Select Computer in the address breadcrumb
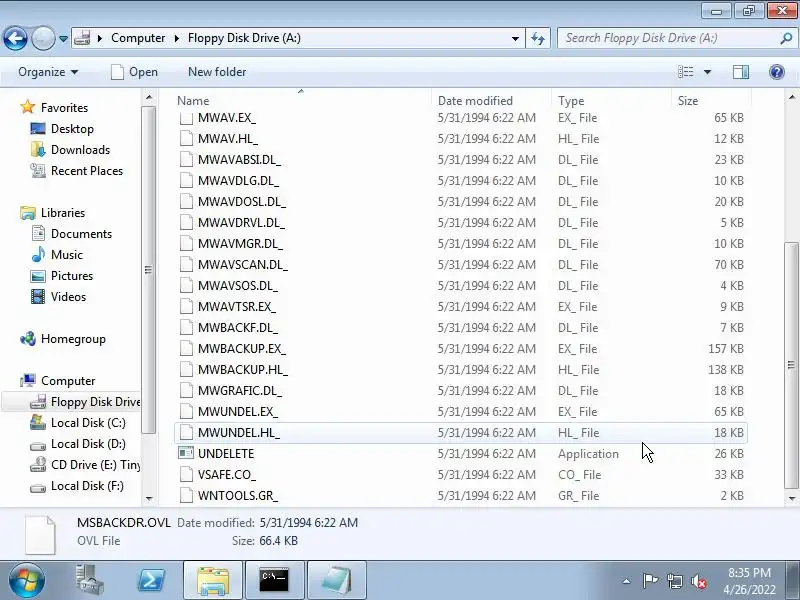This screenshot has height=600, width=800. [x=138, y=38]
